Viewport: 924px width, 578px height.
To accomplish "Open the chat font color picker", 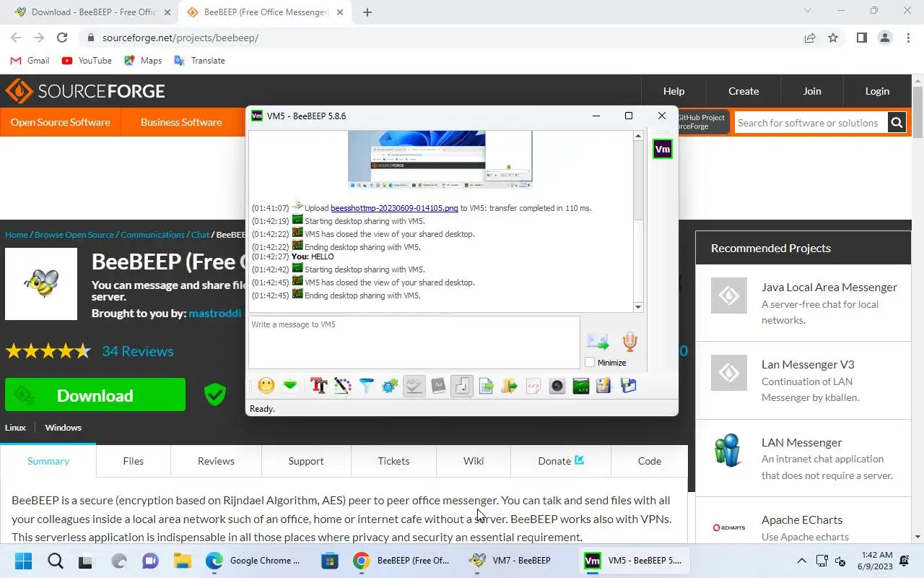I will (343, 386).
